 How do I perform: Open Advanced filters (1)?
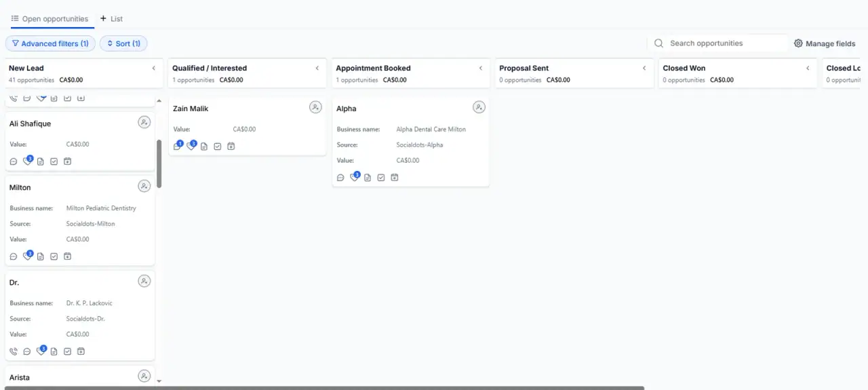[x=50, y=43]
